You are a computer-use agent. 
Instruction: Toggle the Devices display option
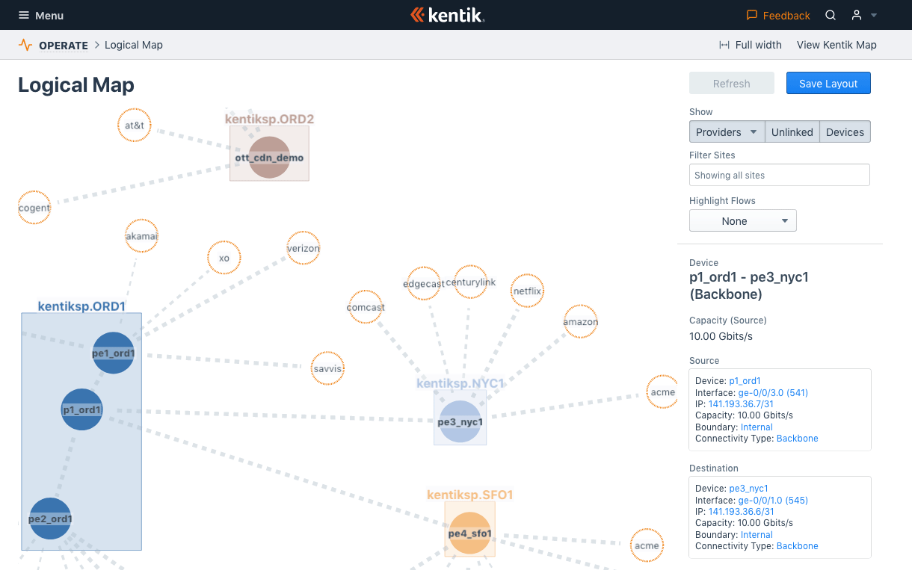click(x=845, y=131)
